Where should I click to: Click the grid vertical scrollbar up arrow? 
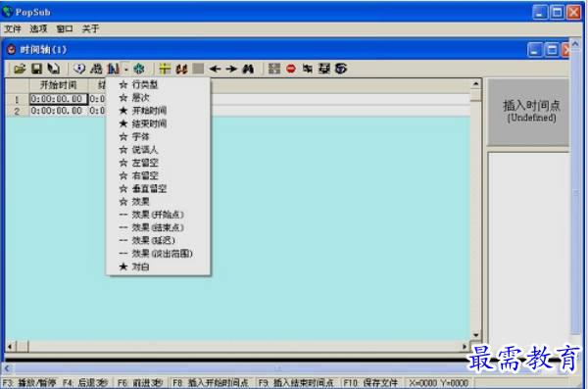pos(475,83)
